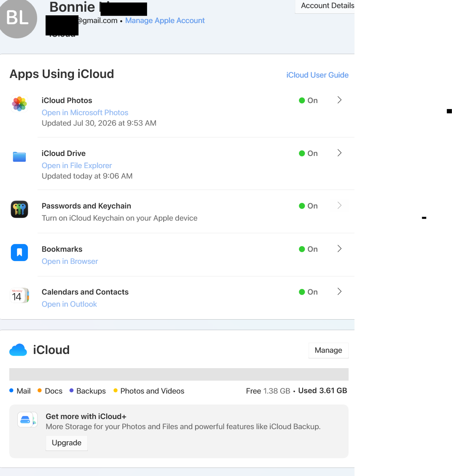
Task: Click the iCloud storage section title
Action: click(51, 350)
